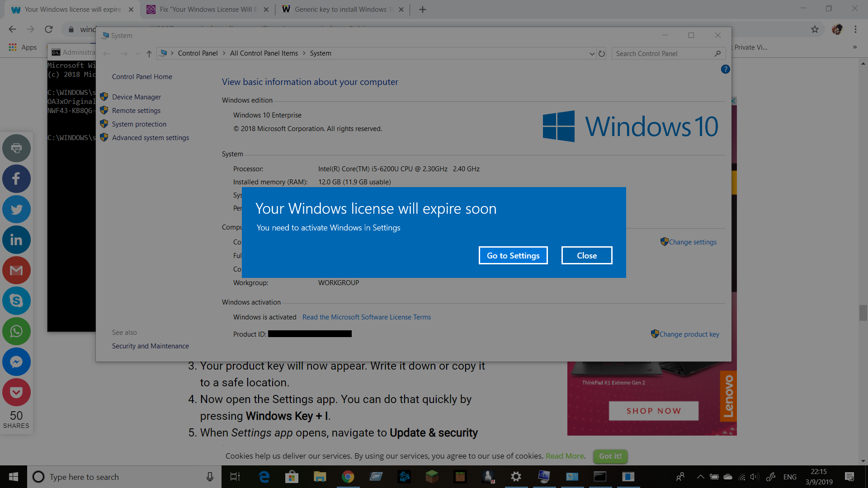Share the article on WhatsApp
The width and height of the screenshot is (868, 488).
(16, 331)
